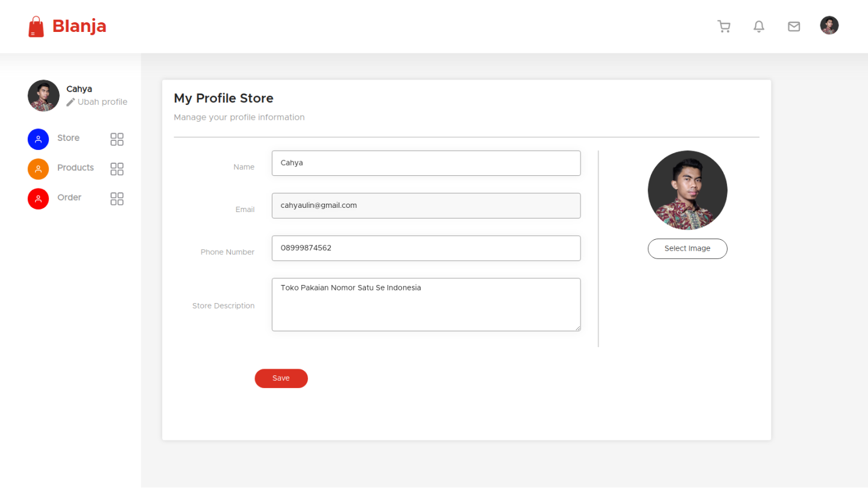The width and height of the screenshot is (868, 488).
Task: Click the Select Image button
Action: pyautogui.click(x=687, y=248)
